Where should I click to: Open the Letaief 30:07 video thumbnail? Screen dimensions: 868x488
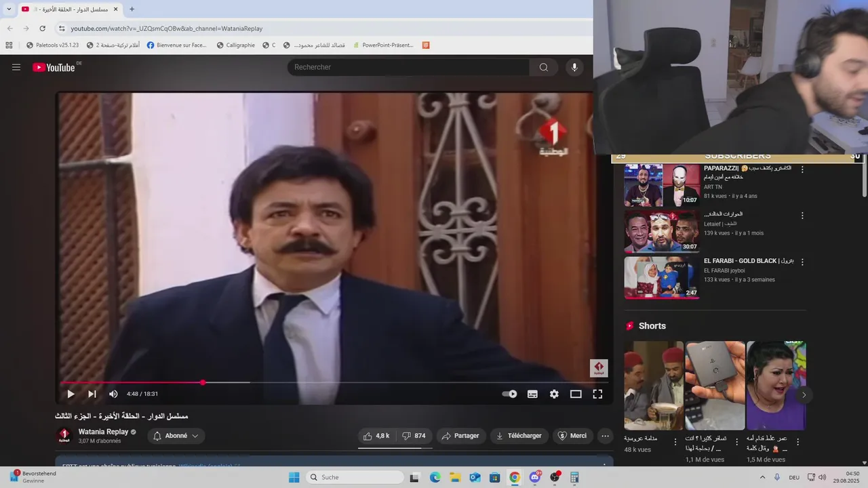click(x=661, y=231)
